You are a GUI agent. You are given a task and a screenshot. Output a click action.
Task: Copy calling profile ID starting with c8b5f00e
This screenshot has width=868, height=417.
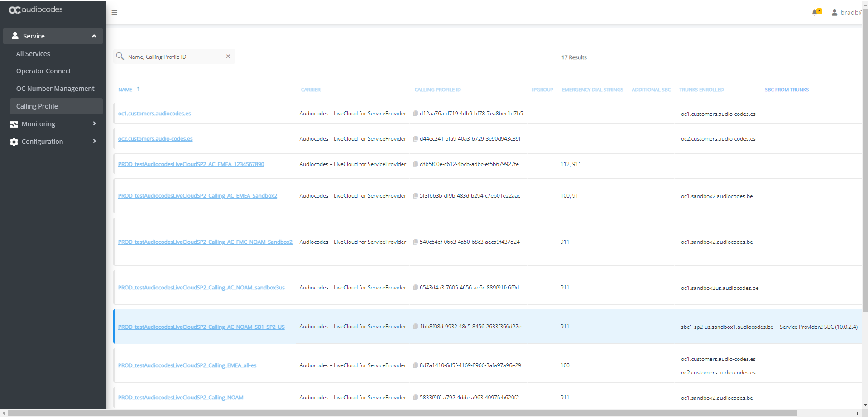(415, 164)
